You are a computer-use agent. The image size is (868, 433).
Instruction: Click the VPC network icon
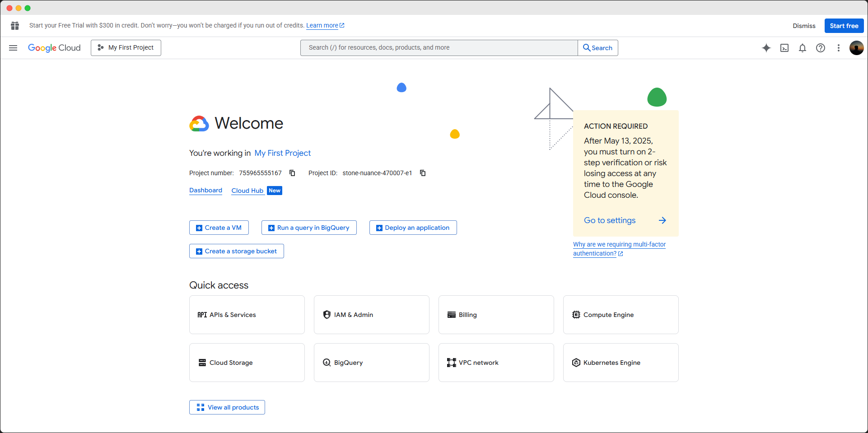(x=452, y=363)
